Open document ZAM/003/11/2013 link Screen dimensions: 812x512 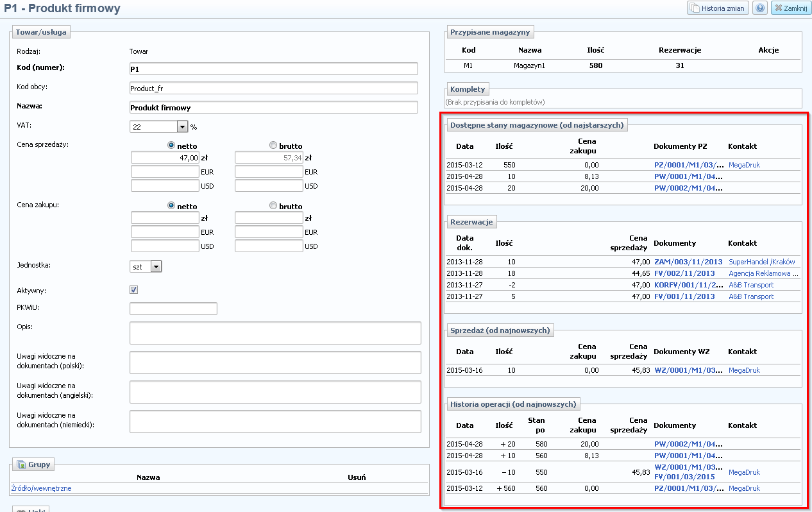click(688, 262)
